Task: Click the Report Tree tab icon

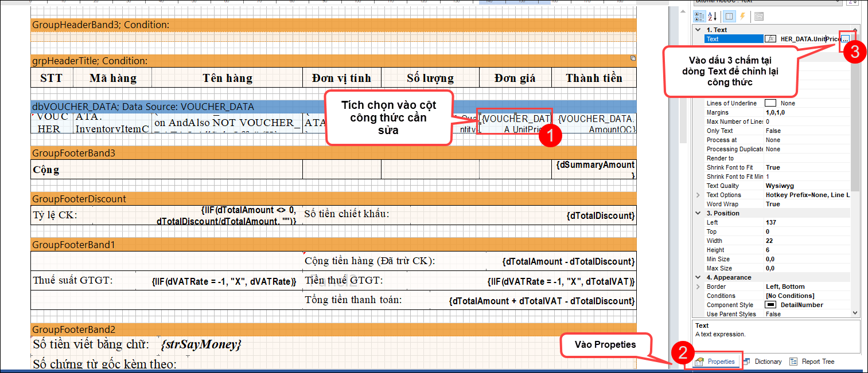Action: pos(793,362)
